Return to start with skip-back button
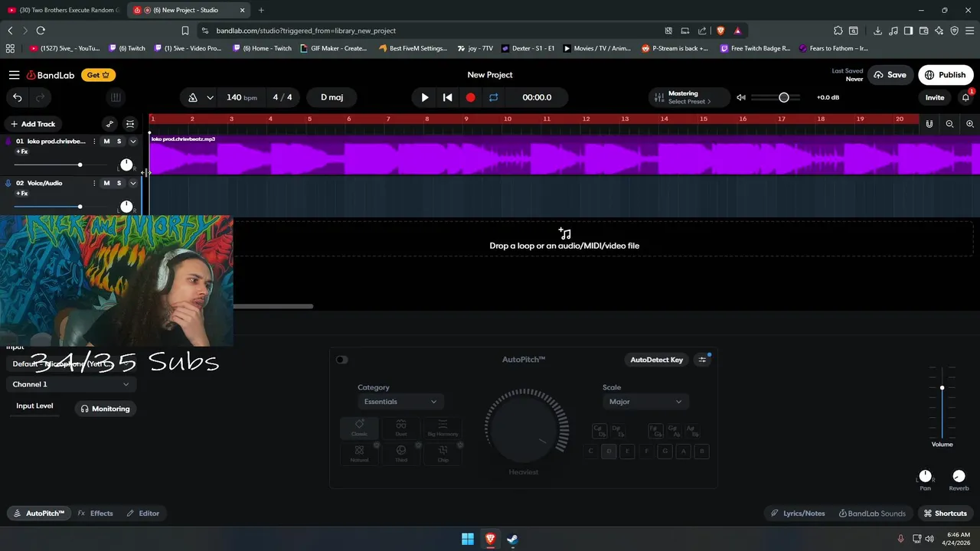 coord(448,97)
